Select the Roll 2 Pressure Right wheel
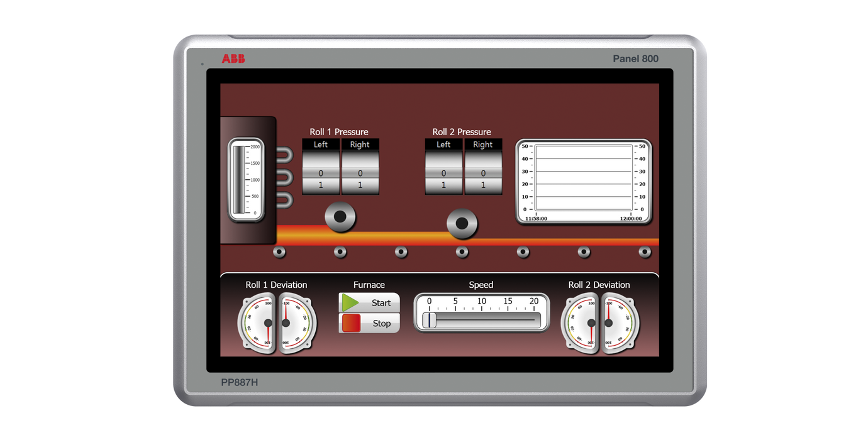Viewport: 868px width, 440px height. tap(482, 173)
